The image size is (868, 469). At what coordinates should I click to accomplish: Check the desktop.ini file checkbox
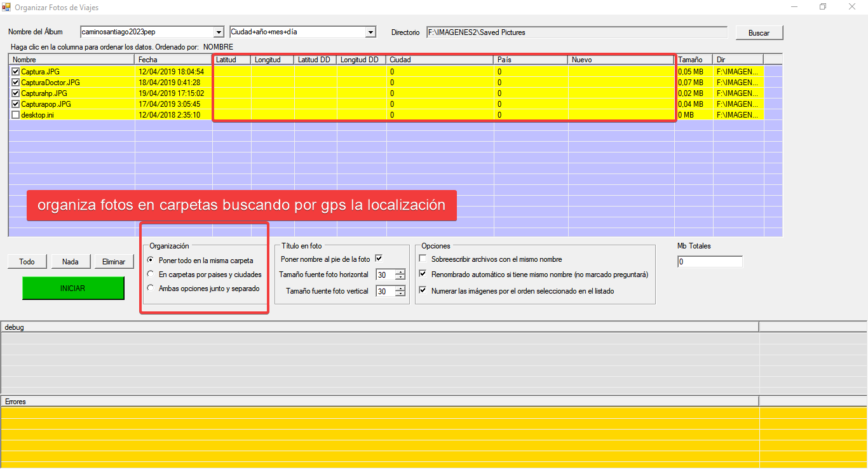pyautogui.click(x=16, y=115)
